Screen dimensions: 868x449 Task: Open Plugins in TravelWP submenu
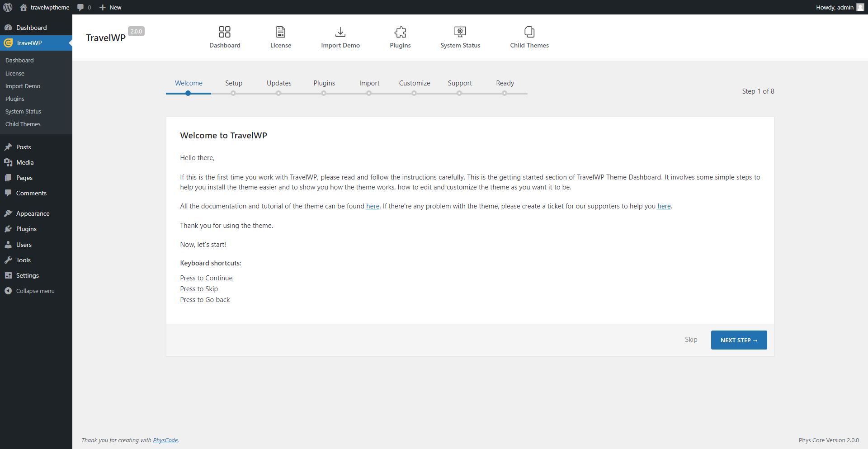pos(15,99)
